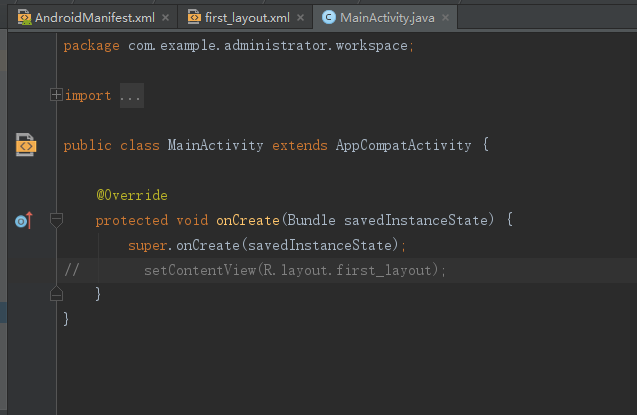Click the first_layout.xml tab file icon
Image resolution: width=637 pixels, height=415 pixels.
(x=194, y=17)
